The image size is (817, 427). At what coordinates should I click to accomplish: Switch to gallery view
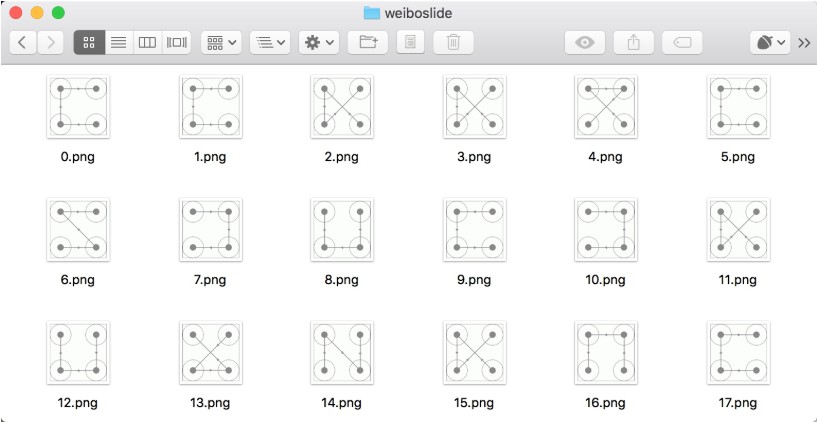point(177,42)
